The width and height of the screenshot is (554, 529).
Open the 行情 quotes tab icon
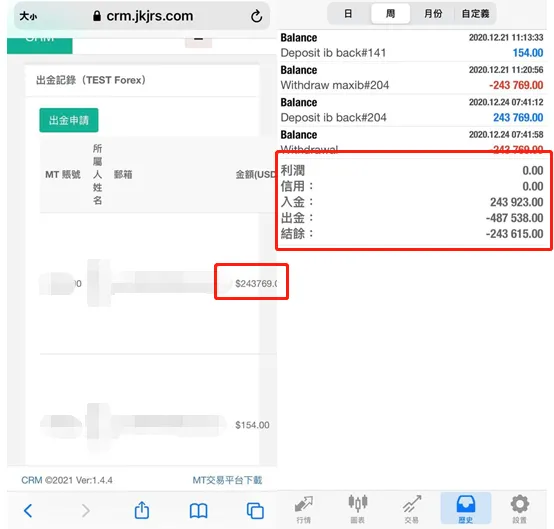coord(304,509)
